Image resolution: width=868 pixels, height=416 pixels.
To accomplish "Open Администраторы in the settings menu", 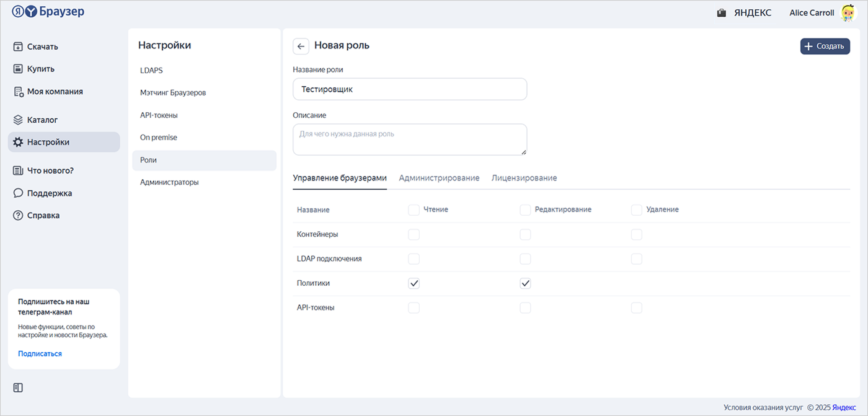I will pyautogui.click(x=169, y=182).
